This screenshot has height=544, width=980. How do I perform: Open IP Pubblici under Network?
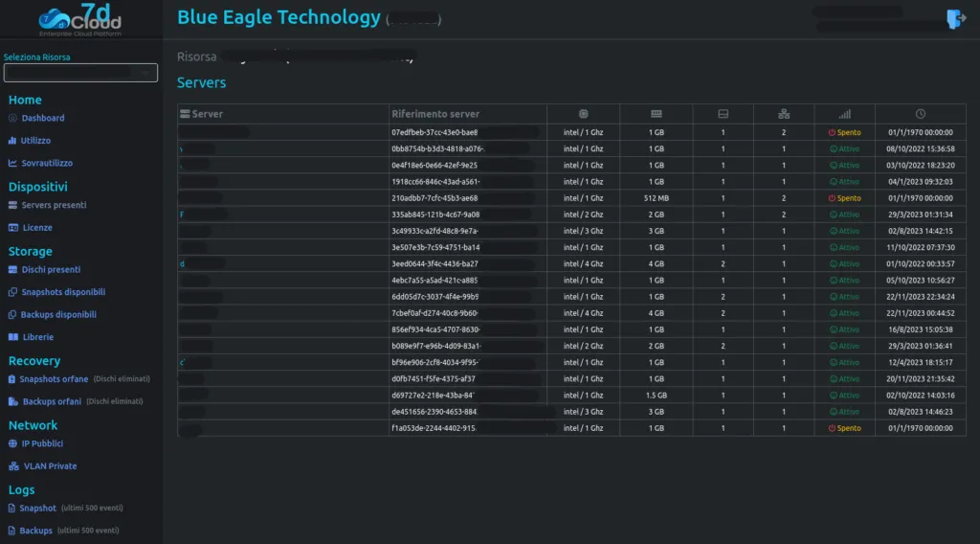(x=42, y=443)
